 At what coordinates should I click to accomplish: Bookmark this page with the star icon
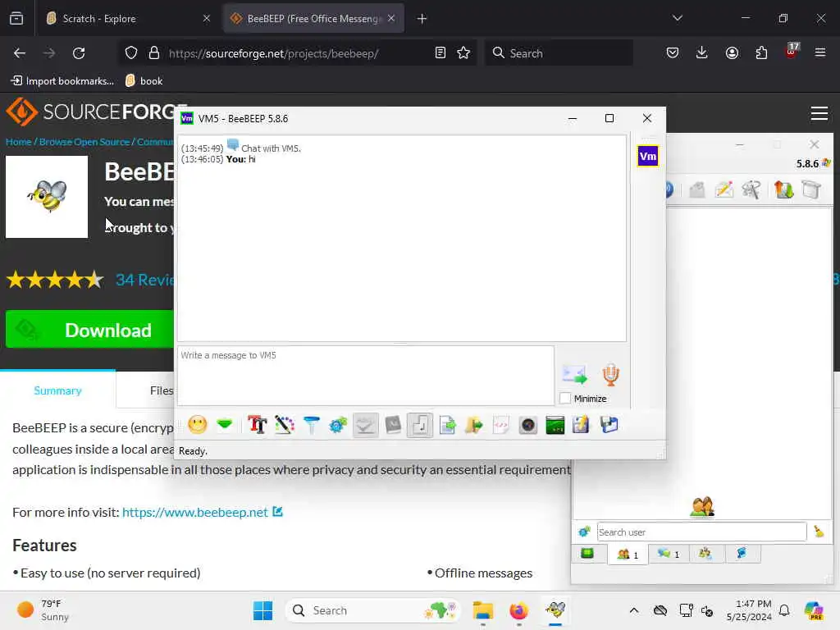tap(463, 53)
